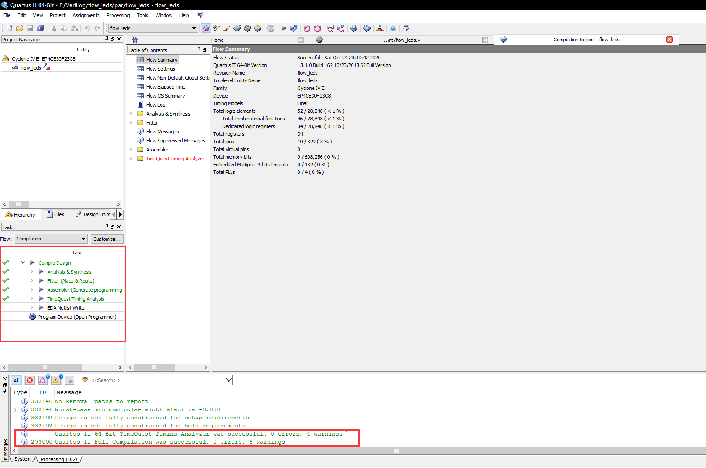Viewport: 706px width, 468px height.
Task: Switch to the Hierarchy tab
Action: [21, 214]
